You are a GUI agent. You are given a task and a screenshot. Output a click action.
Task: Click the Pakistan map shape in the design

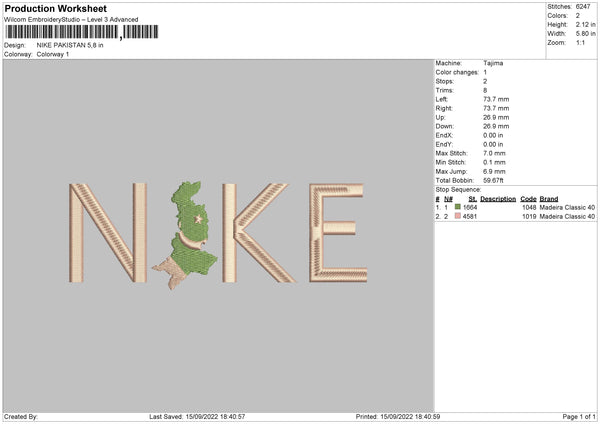click(x=186, y=235)
